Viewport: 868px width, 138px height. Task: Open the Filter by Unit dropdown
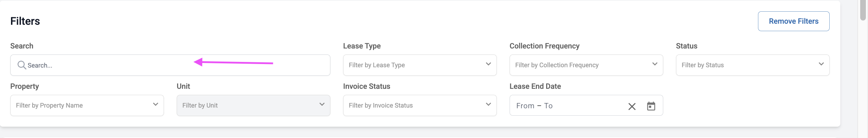253,105
